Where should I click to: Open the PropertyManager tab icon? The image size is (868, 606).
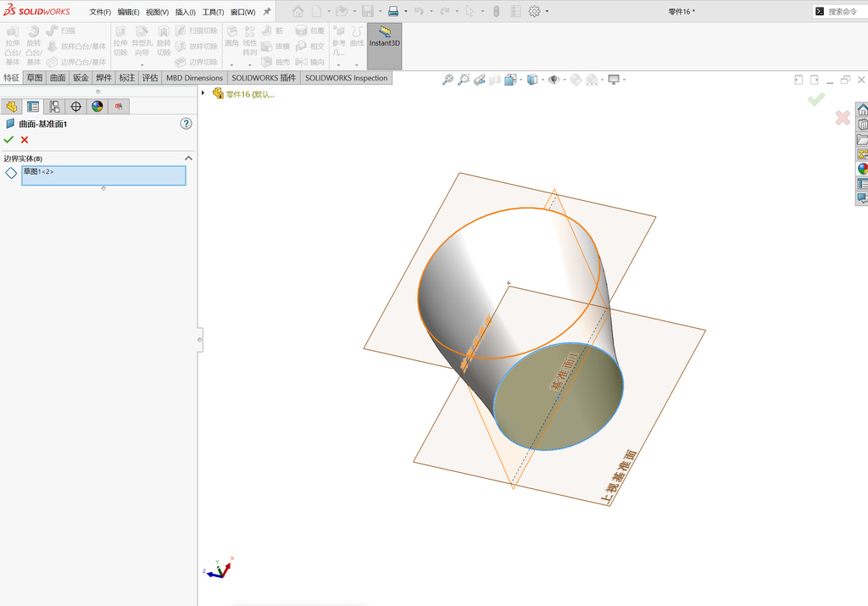33,106
